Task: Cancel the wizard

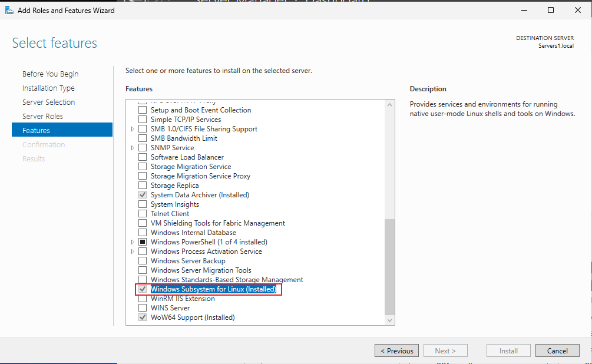Action: click(x=557, y=350)
